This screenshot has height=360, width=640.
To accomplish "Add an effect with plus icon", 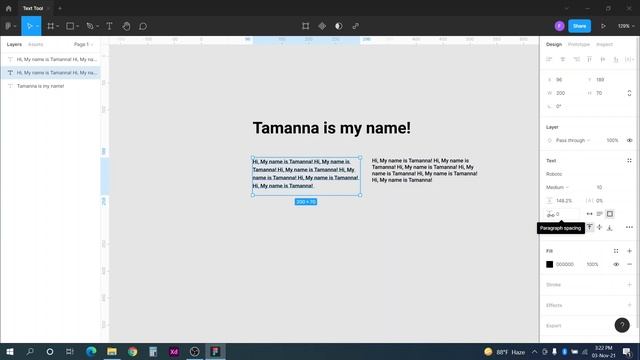I will click(629, 305).
